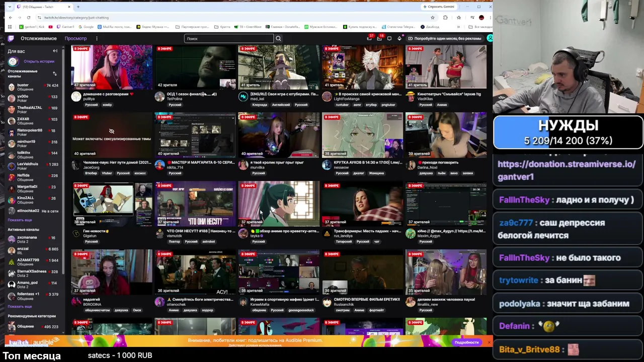Image resolution: width=644 pixels, height=362 pixels.
Task: Open the profile avatar menu on Twitch
Action: 490,38
